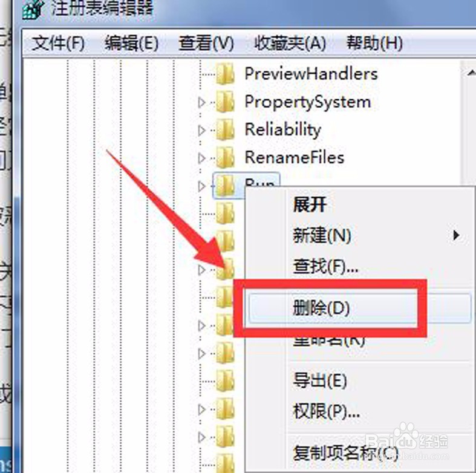The width and height of the screenshot is (476, 473).
Task: Expand the RenameFiles tree node
Action: tap(201, 158)
